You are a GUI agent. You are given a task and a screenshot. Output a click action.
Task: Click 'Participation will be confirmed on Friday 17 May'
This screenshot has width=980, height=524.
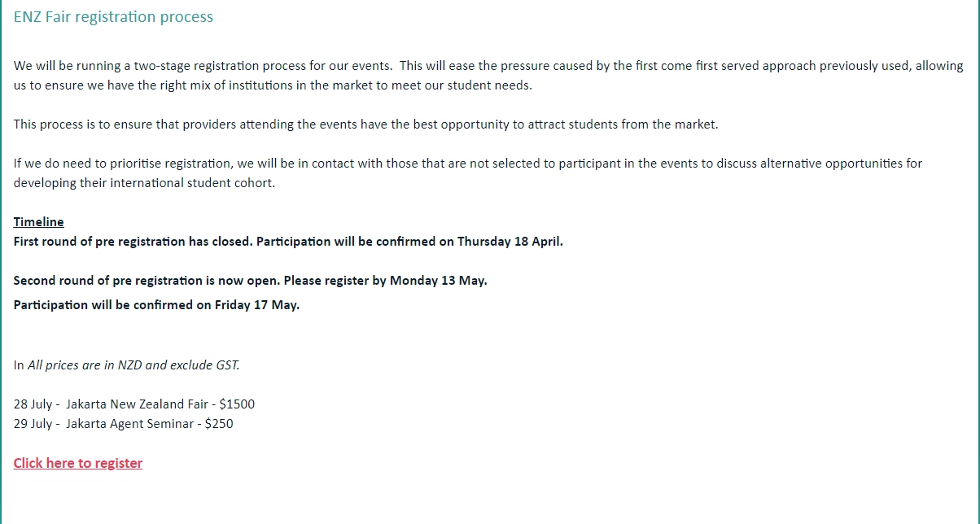(x=156, y=305)
